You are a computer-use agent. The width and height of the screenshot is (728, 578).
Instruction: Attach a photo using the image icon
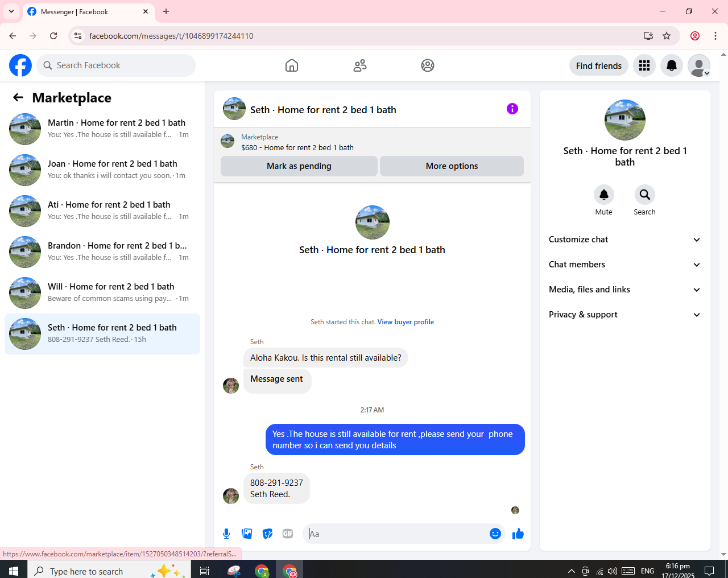coord(247,534)
